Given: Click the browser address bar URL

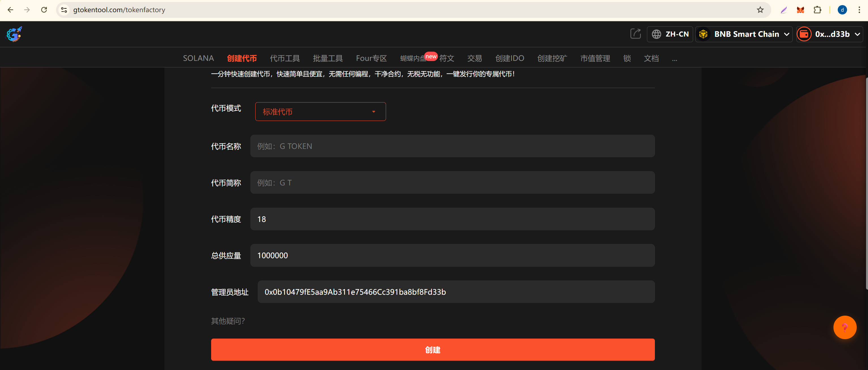Looking at the screenshot, I should click(x=119, y=10).
